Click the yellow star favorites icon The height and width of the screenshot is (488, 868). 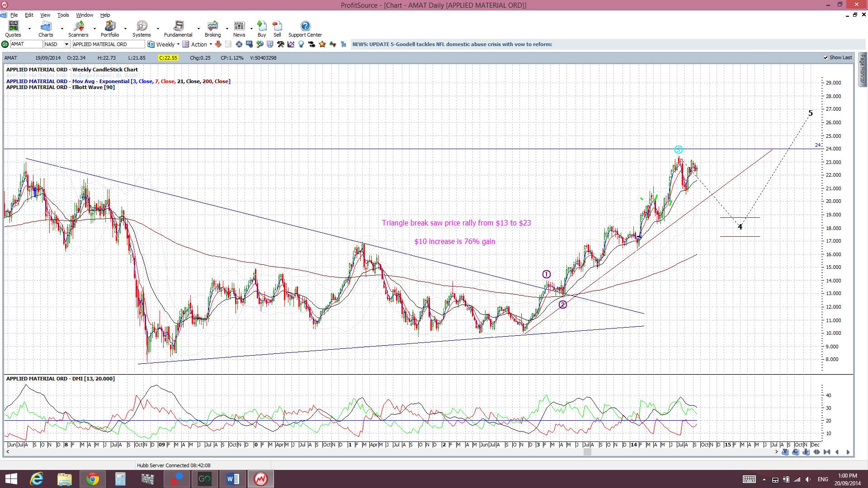click(322, 44)
